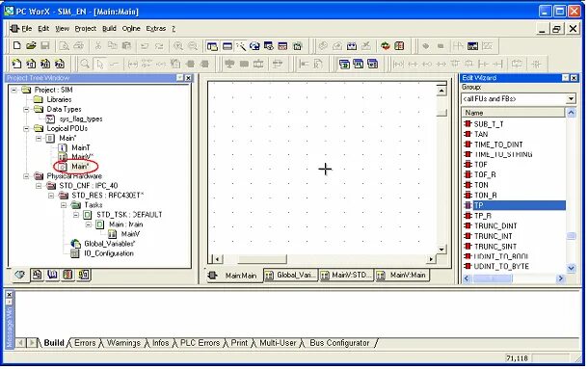The width and height of the screenshot is (588, 369).
Task: Select the first project tree bottom tab icon
Action: point(20,275)
